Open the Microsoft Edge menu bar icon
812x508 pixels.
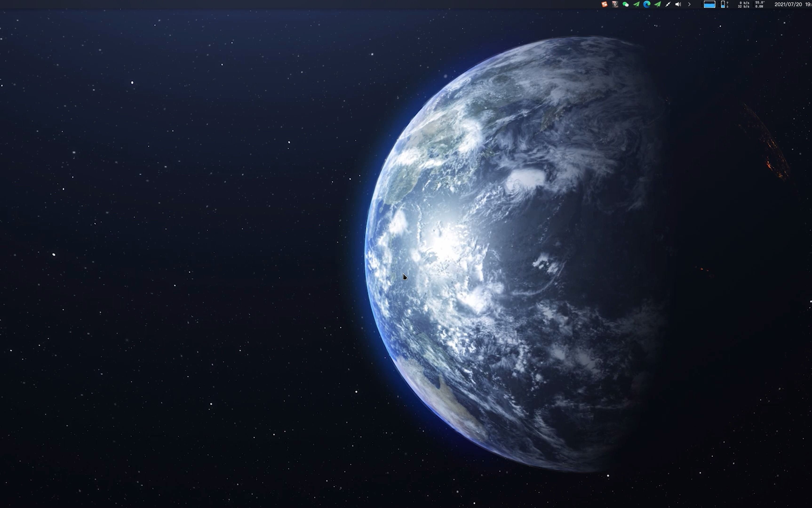647,4
